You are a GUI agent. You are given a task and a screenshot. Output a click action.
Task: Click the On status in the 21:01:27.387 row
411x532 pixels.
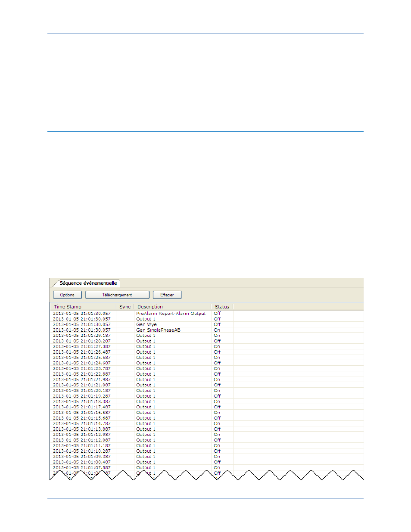coord(217,346)
